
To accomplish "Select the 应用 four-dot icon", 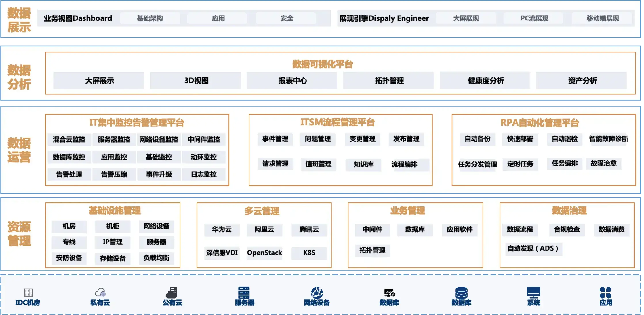I will point(605,293).
